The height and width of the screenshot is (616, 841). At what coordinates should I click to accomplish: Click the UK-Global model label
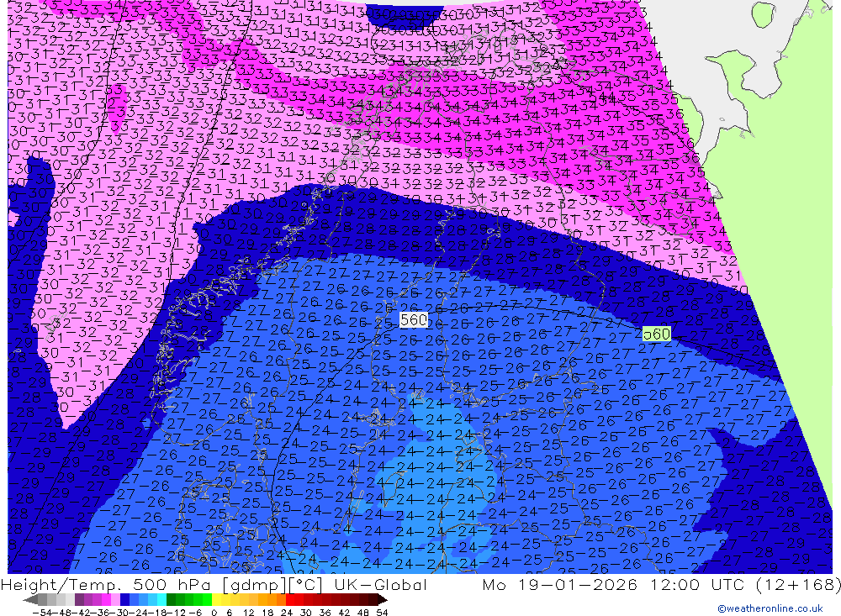coord(380,584)
